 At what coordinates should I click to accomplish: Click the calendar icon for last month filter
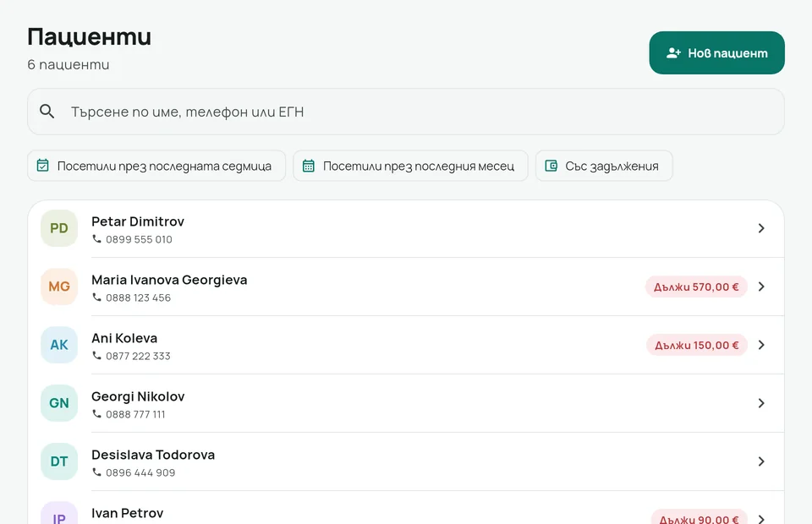tap(309, 166)
